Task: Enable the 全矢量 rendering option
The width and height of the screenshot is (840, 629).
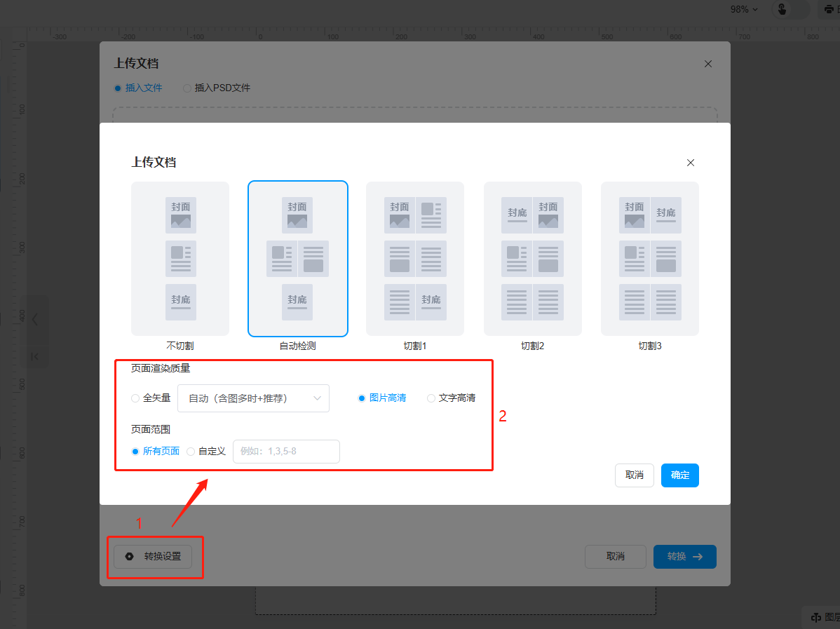Action: click(x=136, y=398)
